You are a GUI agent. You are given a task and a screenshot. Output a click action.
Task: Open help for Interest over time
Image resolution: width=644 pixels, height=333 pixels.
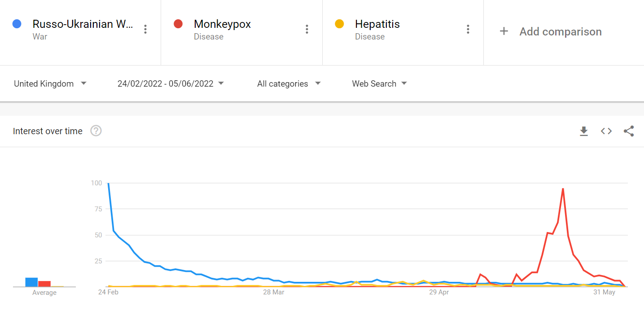point(96,131)
